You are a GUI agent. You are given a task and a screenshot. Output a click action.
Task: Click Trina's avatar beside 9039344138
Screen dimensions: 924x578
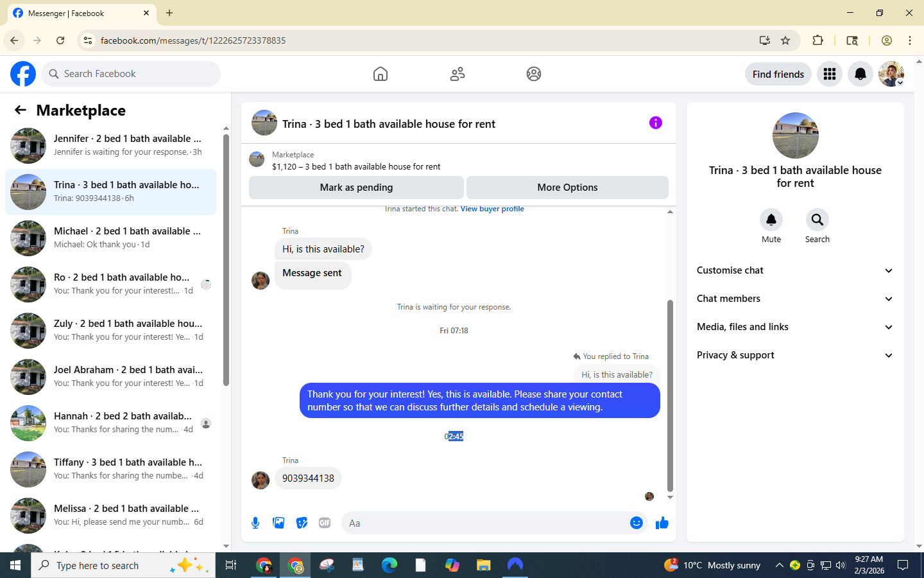(261, 480)
